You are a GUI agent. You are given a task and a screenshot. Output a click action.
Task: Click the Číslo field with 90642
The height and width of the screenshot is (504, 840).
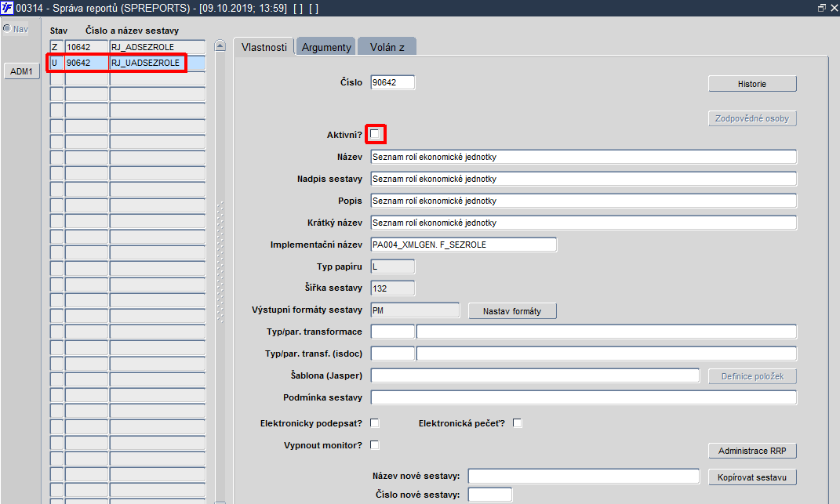coord(393,82)
